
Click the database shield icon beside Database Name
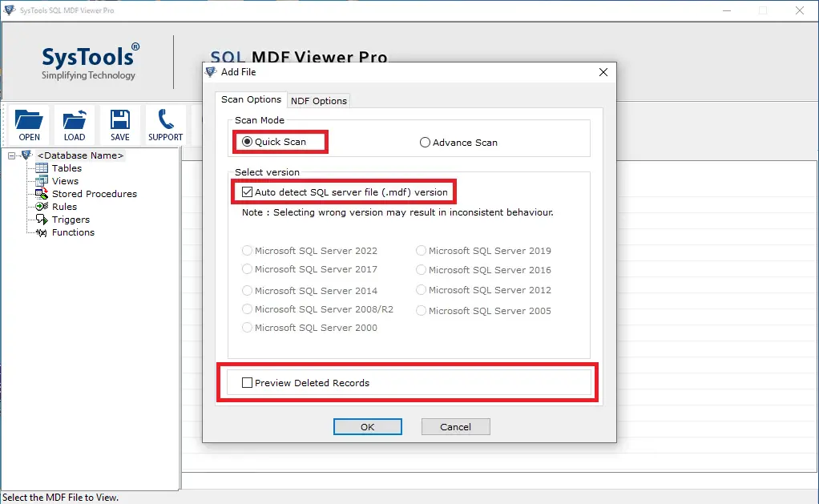point(26,155)
